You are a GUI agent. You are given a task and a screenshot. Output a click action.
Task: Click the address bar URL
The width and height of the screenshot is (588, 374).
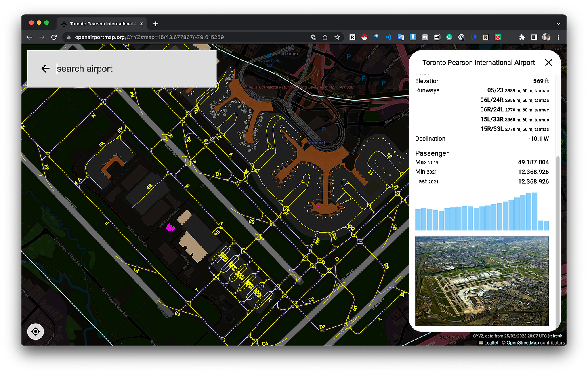pos(149,37)
